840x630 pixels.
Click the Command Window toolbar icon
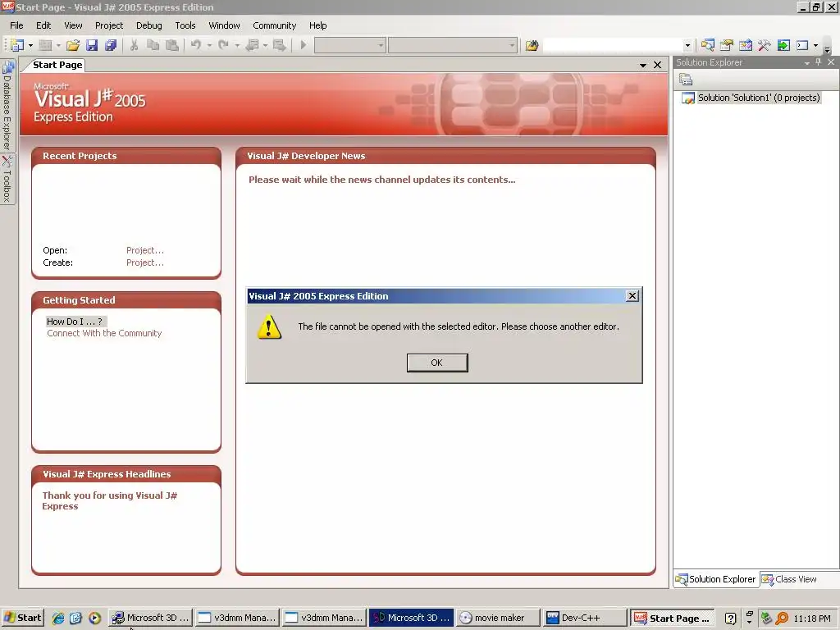pyautogui.click(x=802, y=46)
